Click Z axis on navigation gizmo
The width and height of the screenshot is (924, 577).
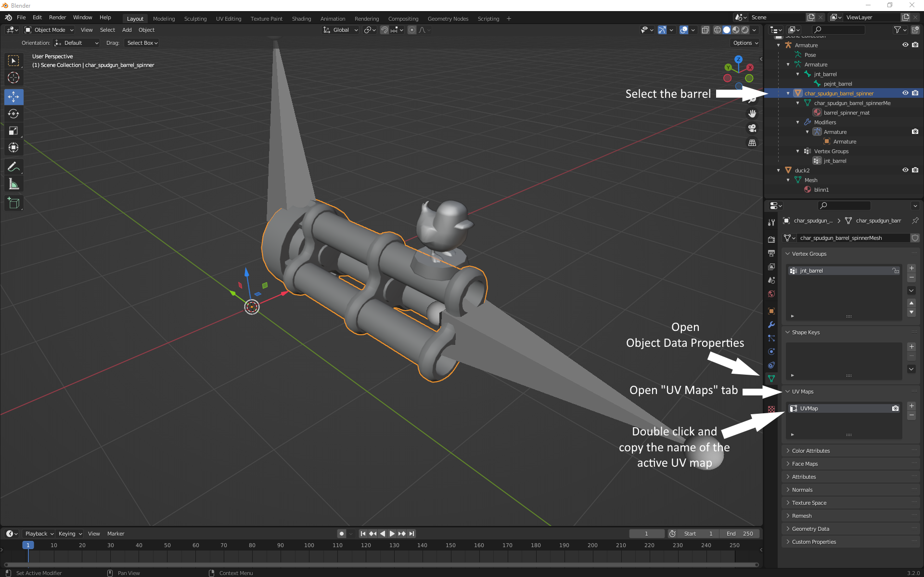[x=738, y=59]
